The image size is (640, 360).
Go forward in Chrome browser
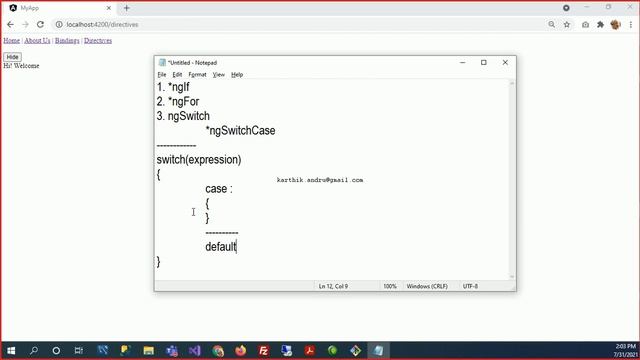(25, 24)
